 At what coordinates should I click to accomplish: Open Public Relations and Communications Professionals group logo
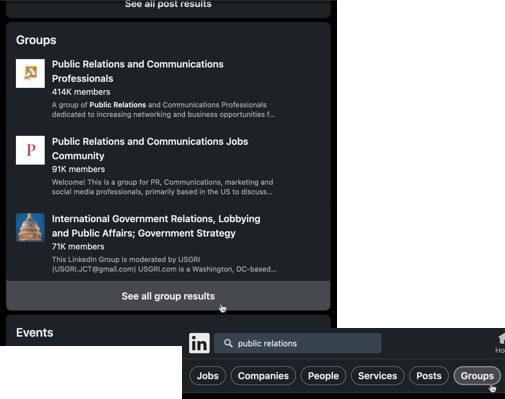click(30, 73)
